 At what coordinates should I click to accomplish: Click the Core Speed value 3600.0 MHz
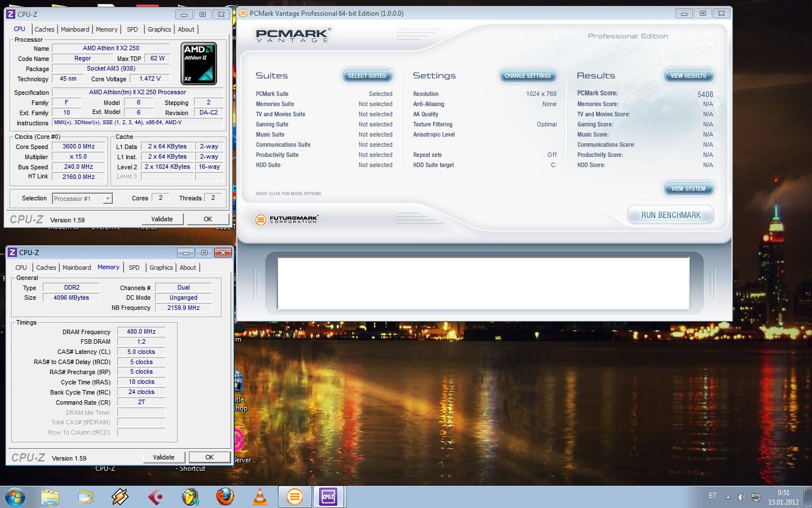coord(78,146)
